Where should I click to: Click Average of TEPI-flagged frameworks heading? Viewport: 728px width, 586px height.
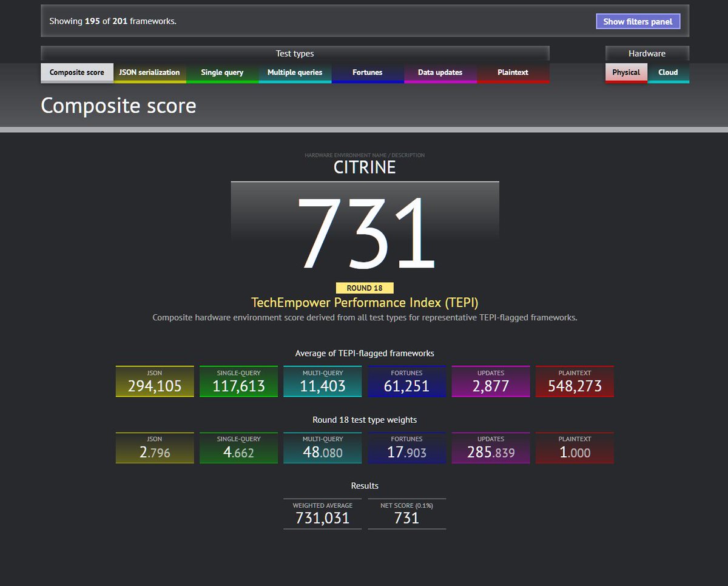(x=365, y=353)
